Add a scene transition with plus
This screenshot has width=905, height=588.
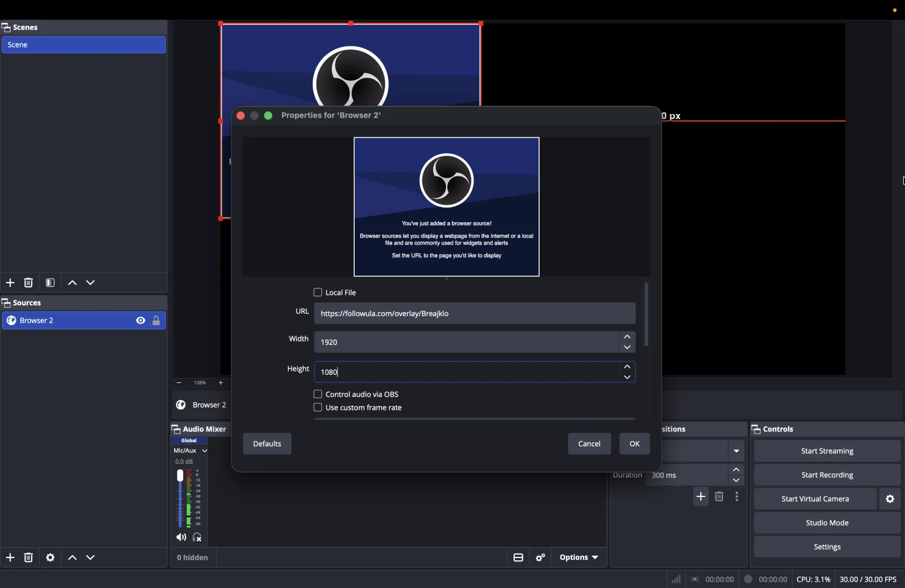click(x=701, y=496)
